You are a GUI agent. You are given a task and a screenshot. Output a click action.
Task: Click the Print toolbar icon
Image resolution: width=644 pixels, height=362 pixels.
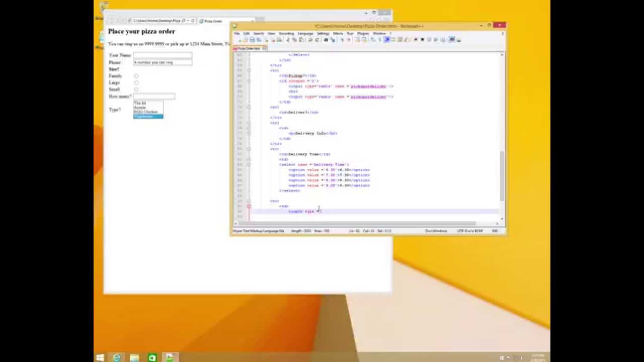coord(279,40)
